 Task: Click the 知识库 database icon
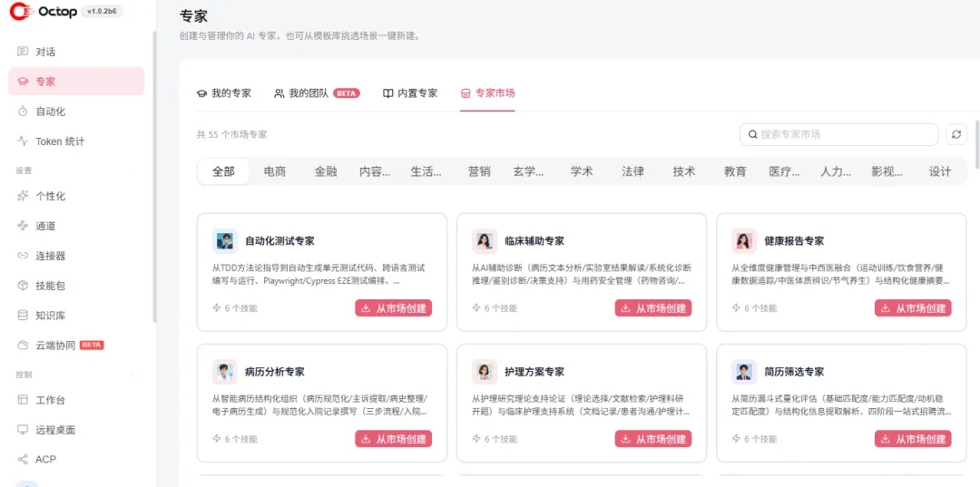(x=23, y=316)
